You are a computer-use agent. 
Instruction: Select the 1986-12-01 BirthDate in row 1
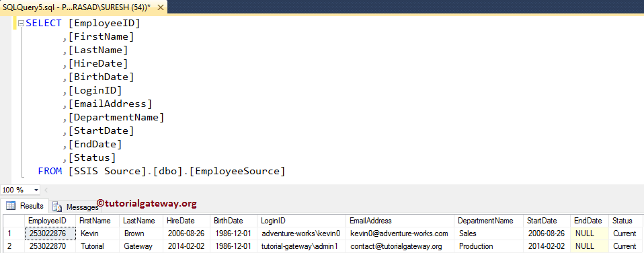tap(234, 233)
